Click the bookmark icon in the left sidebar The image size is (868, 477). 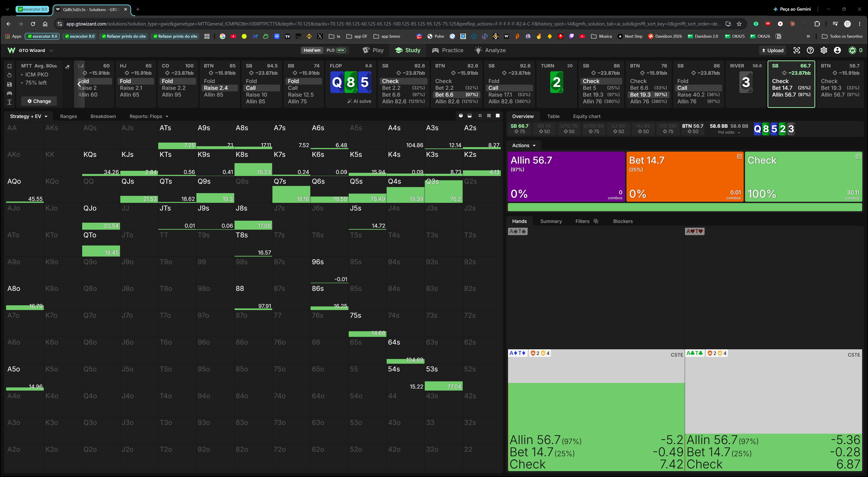click(x=9, y=66)
